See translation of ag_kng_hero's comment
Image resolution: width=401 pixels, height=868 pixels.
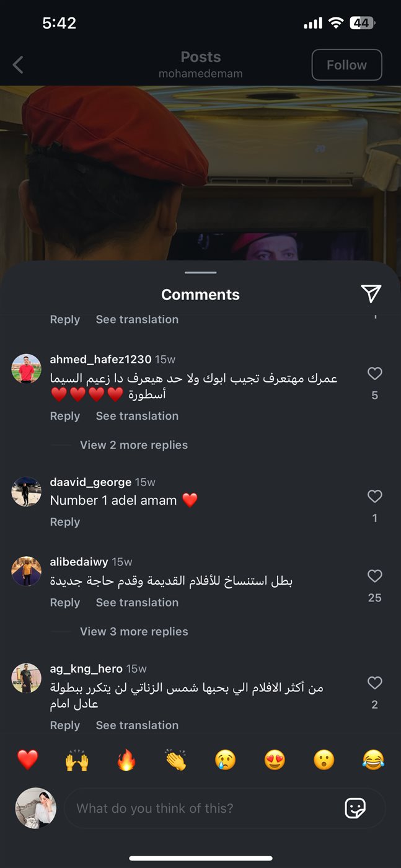[137, 725]
